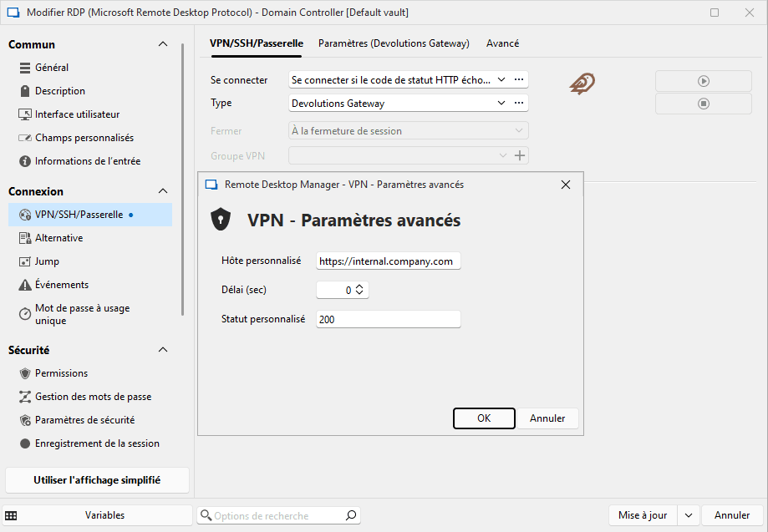The image size is (768, 532).
Task: Open the Type dropdown
Action: [x=501, y=104]
